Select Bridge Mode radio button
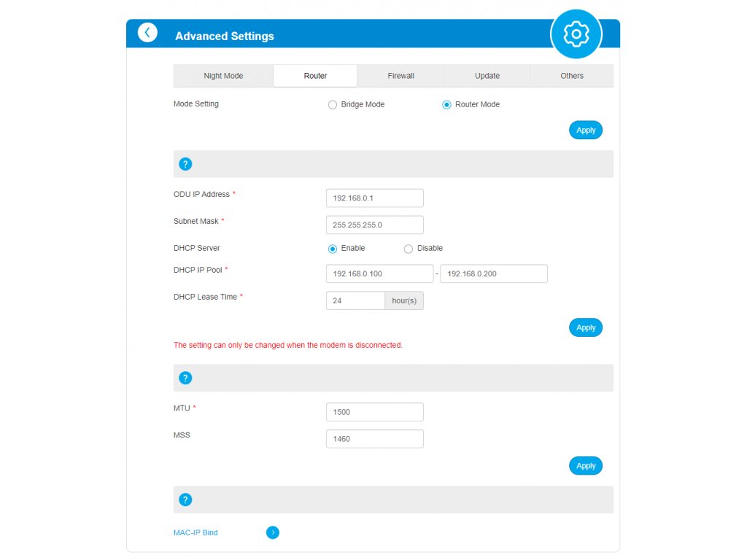 click(x=333, y=105)
